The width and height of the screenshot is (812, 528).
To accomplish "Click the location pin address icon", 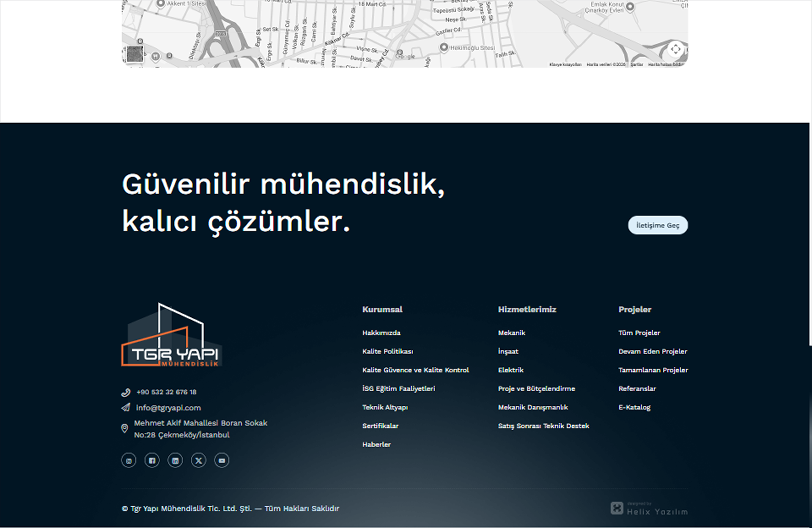I will click(124, 429).
